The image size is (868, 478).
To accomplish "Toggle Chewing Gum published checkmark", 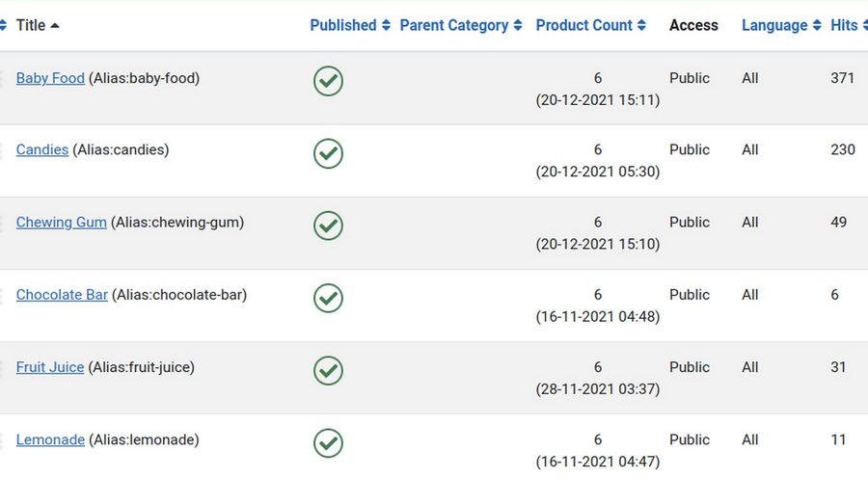I will click(328, 226).
